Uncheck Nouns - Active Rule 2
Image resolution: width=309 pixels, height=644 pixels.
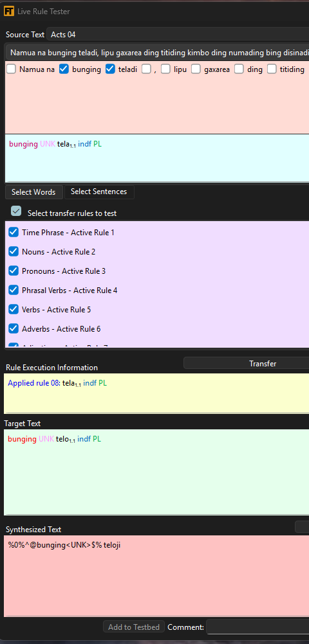click(14, 252)
